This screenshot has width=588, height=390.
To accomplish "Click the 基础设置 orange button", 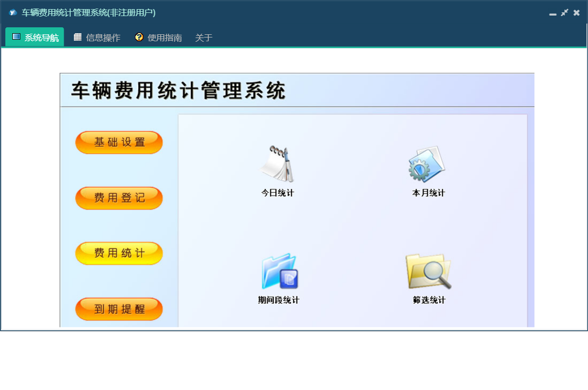I will pyautogui.click(x=119, y=142).
